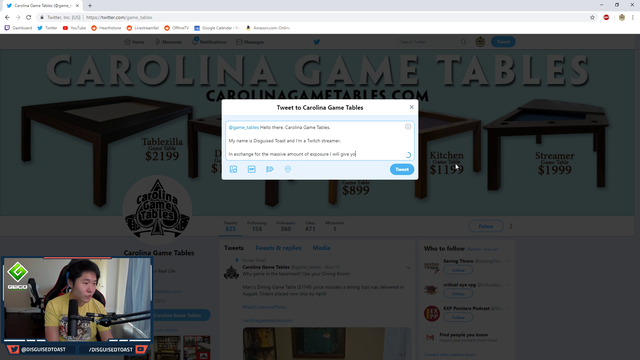
Task: Click inside the tweet text box
Action: (320, 140)
